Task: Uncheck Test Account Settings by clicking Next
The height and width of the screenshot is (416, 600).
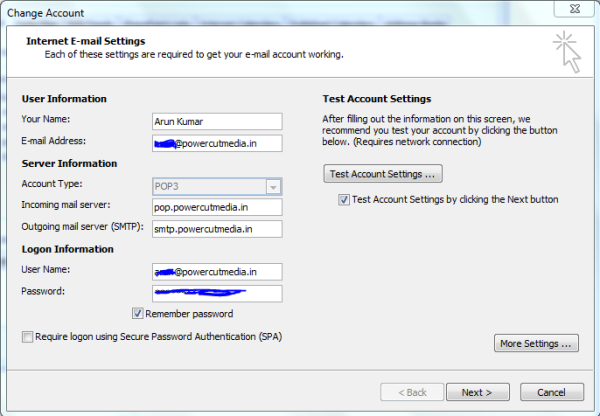Action: 344,199
